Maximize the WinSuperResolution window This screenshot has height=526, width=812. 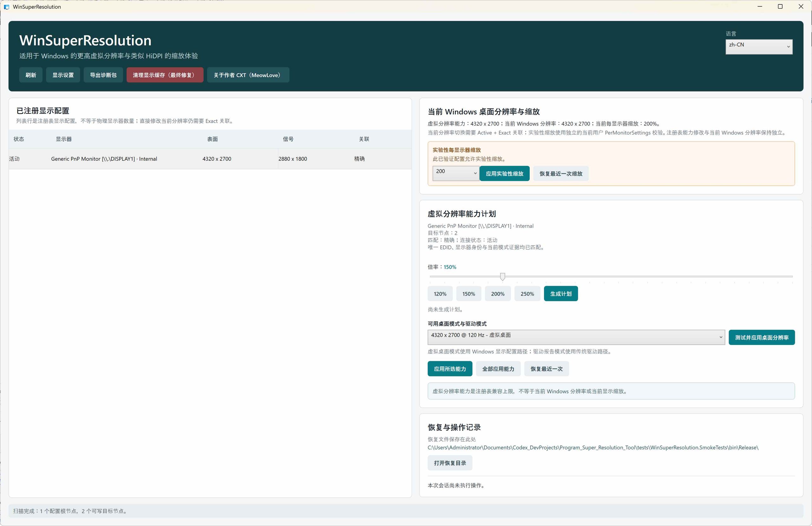[x=780, y=6]
